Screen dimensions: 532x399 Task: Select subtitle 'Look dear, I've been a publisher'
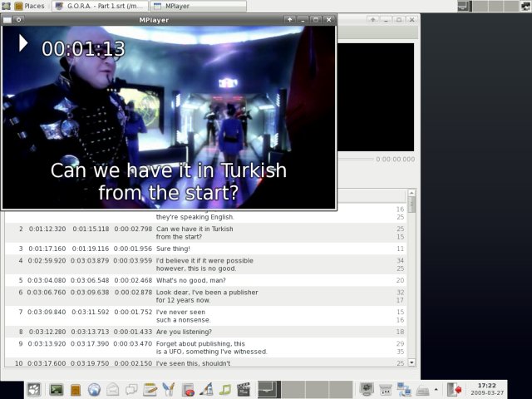tap(205, 296)
